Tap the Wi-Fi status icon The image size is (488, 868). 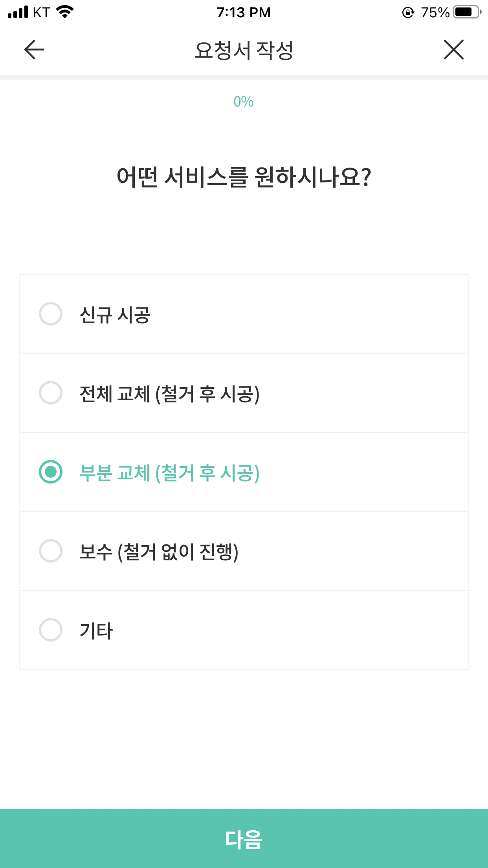[x=65, y=12]
